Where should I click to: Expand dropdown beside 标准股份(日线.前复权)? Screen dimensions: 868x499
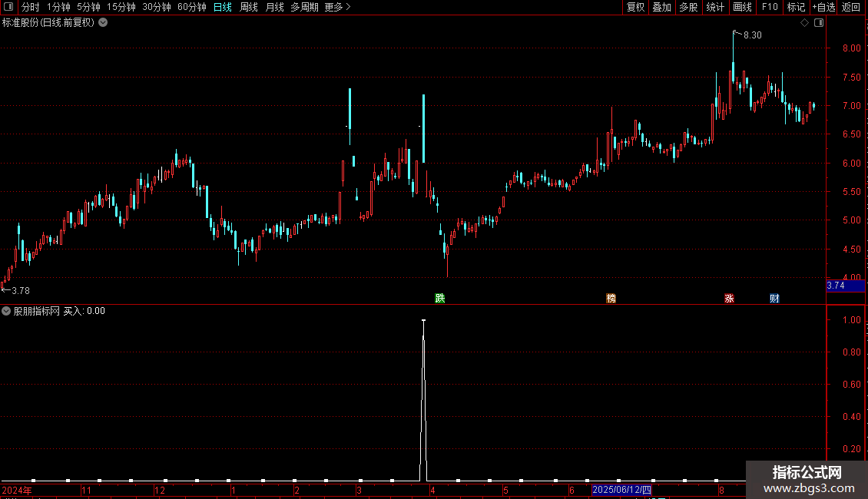(x=103, y=23)
